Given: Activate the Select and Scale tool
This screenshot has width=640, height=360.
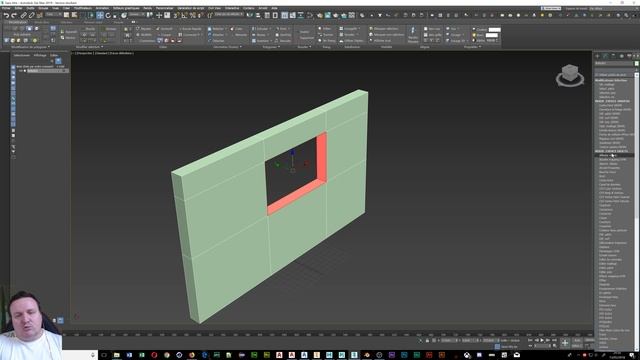Looking at the screenshot, I should point(116,15).
